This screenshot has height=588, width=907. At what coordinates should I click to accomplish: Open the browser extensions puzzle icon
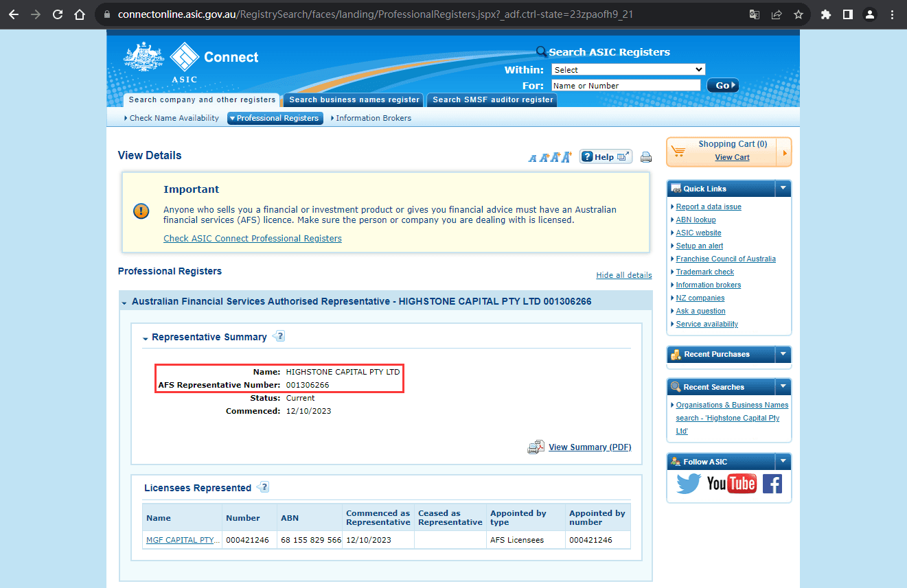point(826,14)
